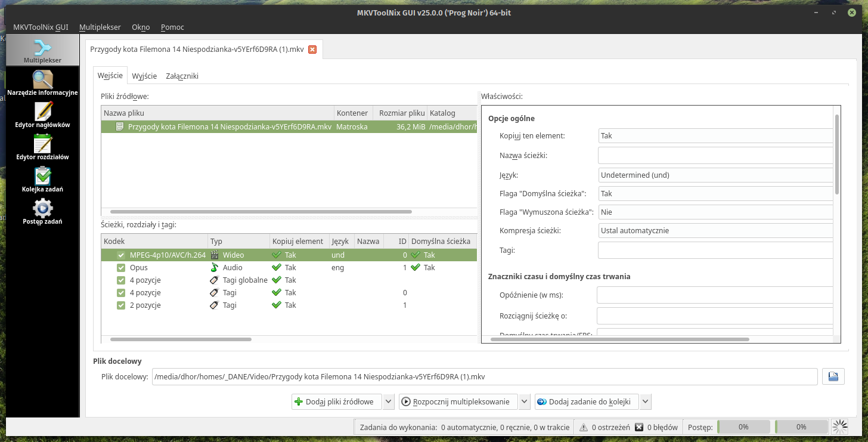Image resolution: width=868 pixels, height=442 pixels.
Task: Toggle checkbox of MPEG-4p10/AVC/h.264 track
Action: [121, 255]
